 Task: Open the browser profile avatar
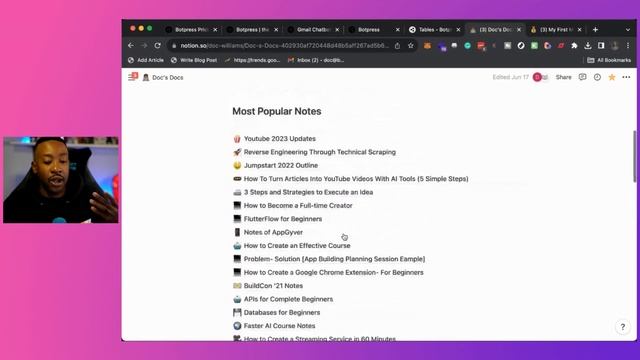[x=615, y=46]
